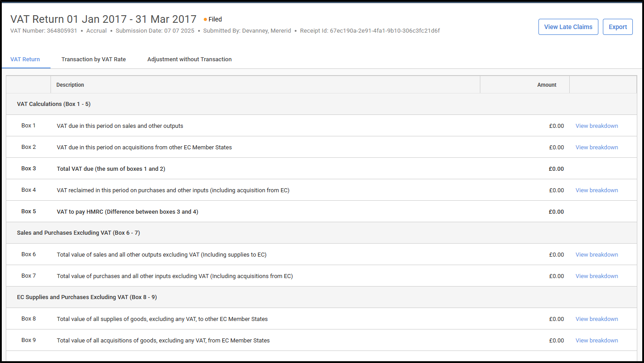Click the 'Box 9' label

pyautogui.click(x=29, y=340)
